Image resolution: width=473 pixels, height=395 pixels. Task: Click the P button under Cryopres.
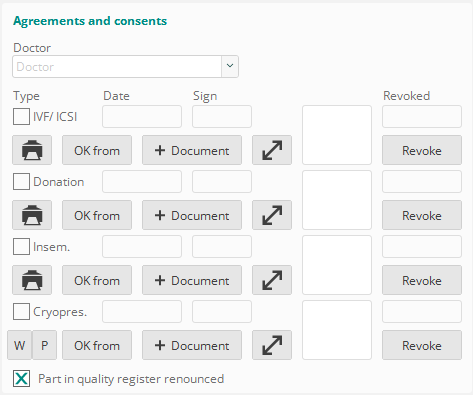point(44,345)
